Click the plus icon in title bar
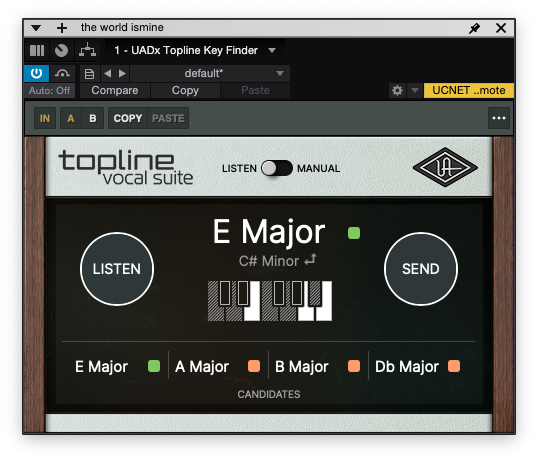This screenshot has width=538, height=461. [x=62, y=28]
